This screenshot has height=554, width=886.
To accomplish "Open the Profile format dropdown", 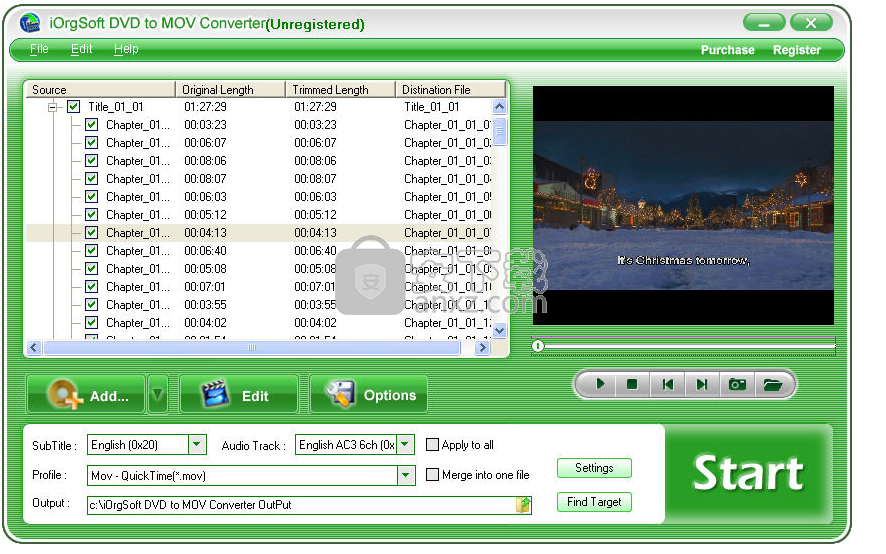I will tap(406, 475).
